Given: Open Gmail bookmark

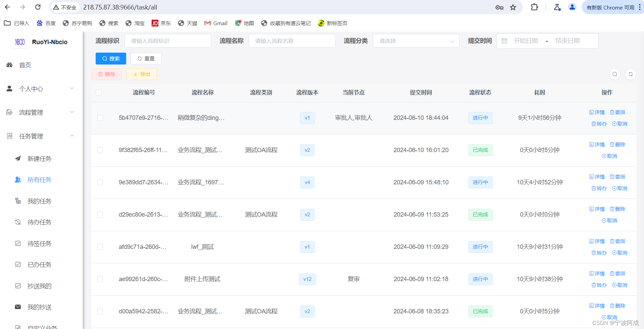Looking at the screenshot, I should point(216,23).
